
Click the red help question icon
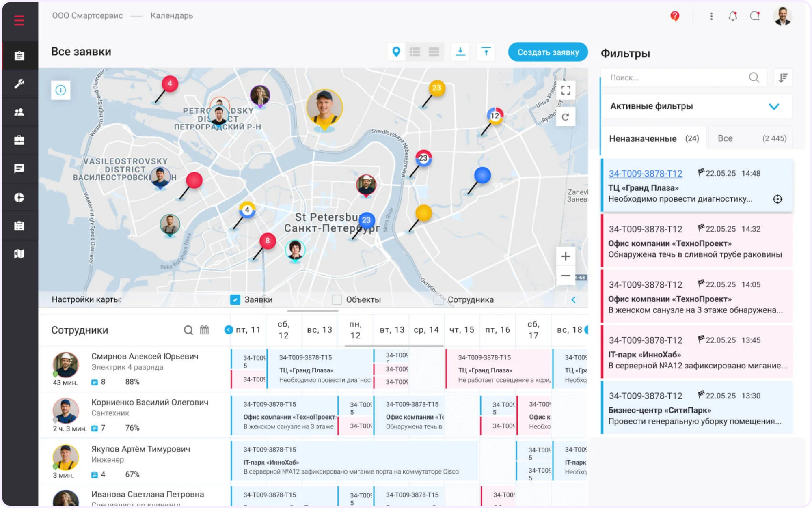675,16
